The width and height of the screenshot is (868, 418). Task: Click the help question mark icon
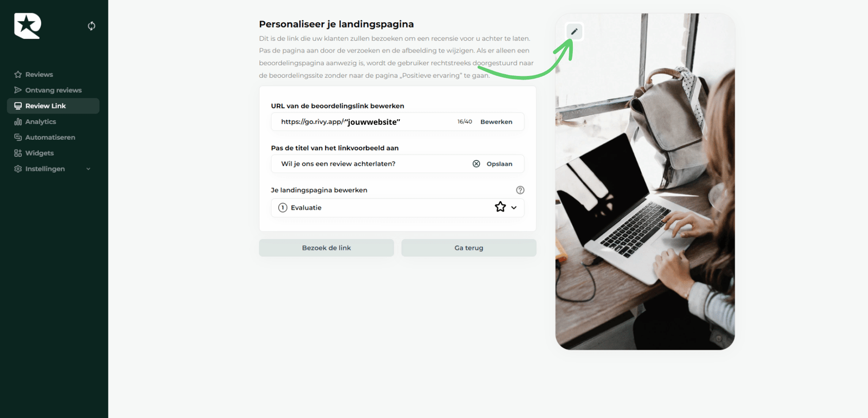click(520, 190)
